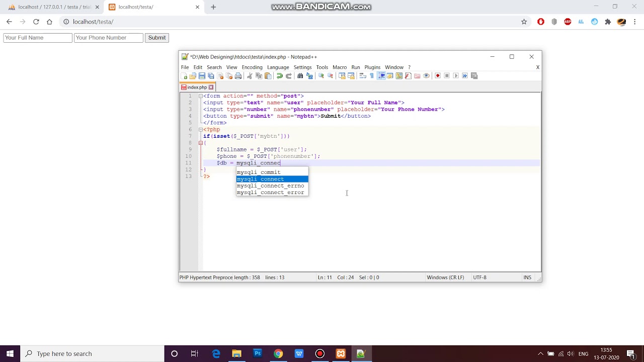Click the Folder as Workspace icon

click(x=417, y=76)
